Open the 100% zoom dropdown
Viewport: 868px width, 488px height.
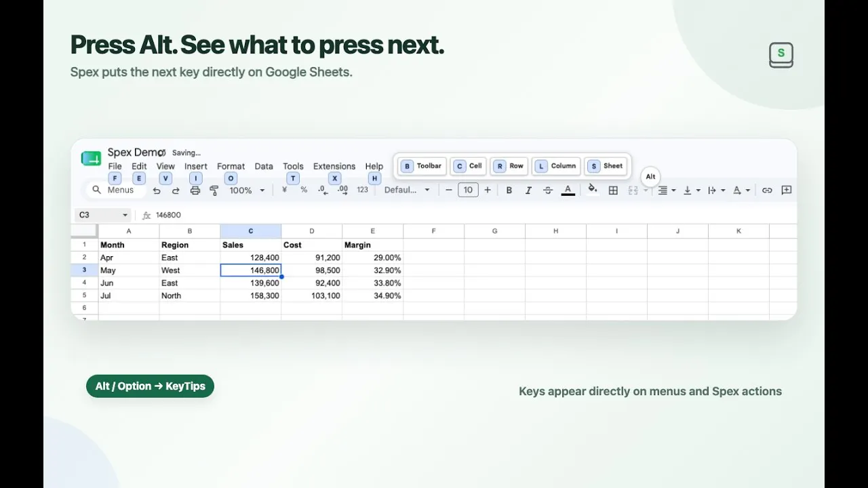tap(247, 190)
